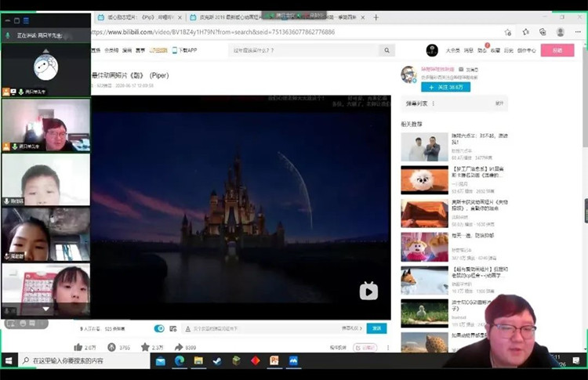The image size is (588, 380).
Task: Click the square layout icon in meeting panel
Action: coord(17,20)
